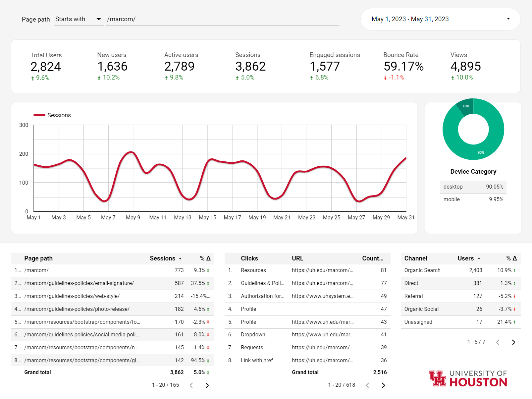Select the Organic Search channel row
Screen dimensions: 532x399
click(461, 270)
